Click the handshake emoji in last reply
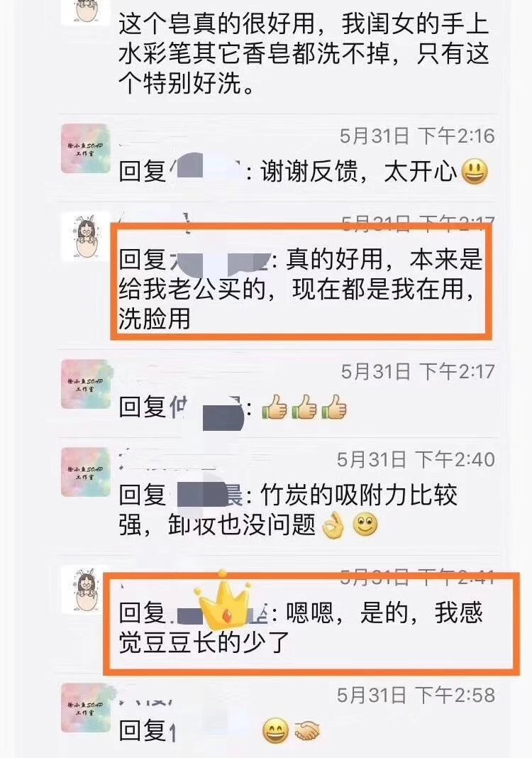 point(307,731)
